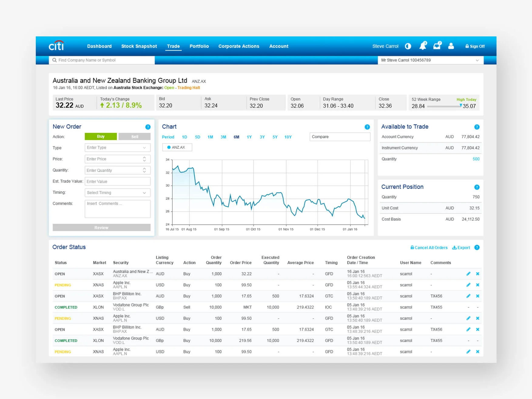
Task: Click the Cancel All Orders link
Action: [429, 247]
